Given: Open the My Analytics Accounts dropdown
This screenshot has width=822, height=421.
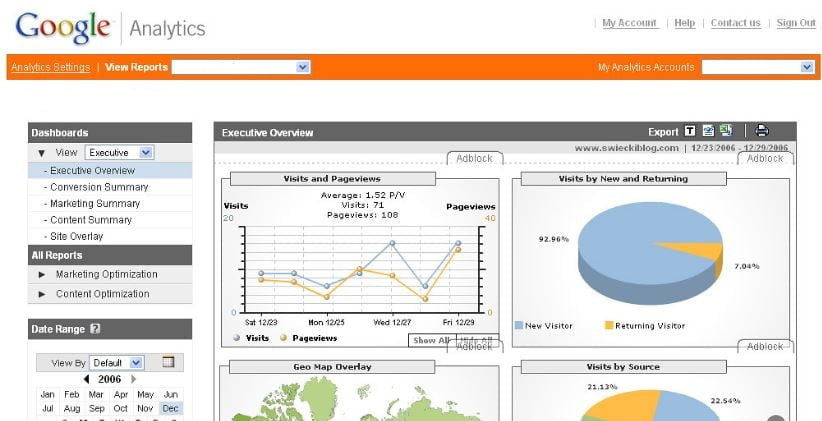Looking at the screenshot, I should 758,67.
